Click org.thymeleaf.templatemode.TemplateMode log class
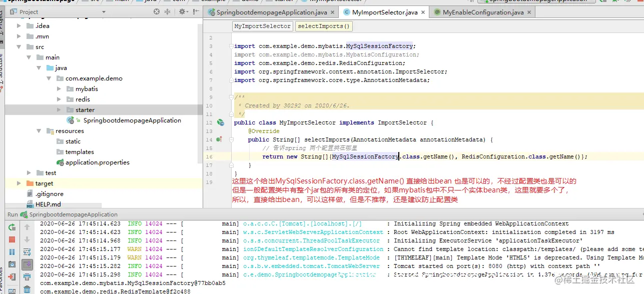 [x=311, y=257]
